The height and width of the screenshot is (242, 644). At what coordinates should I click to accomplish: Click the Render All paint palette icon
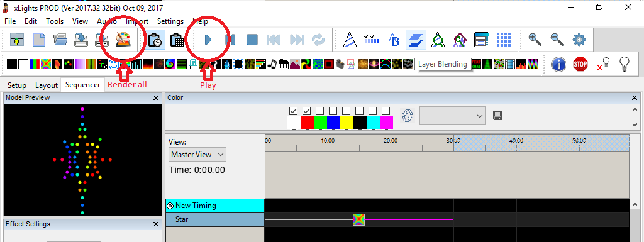123,40
